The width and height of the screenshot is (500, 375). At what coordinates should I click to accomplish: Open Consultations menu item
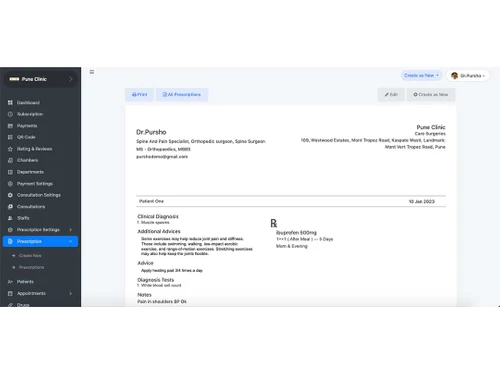(31, 207)
